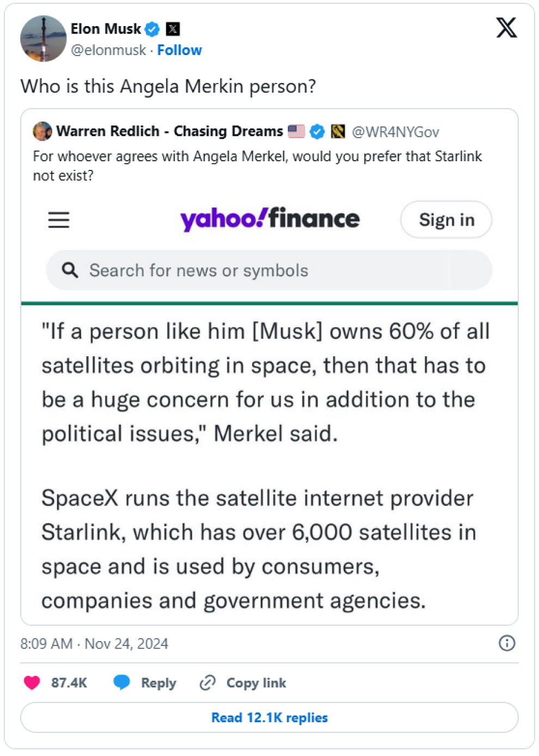Click the small X affiliation badge by Elon's name

click(x=173, y=29)
